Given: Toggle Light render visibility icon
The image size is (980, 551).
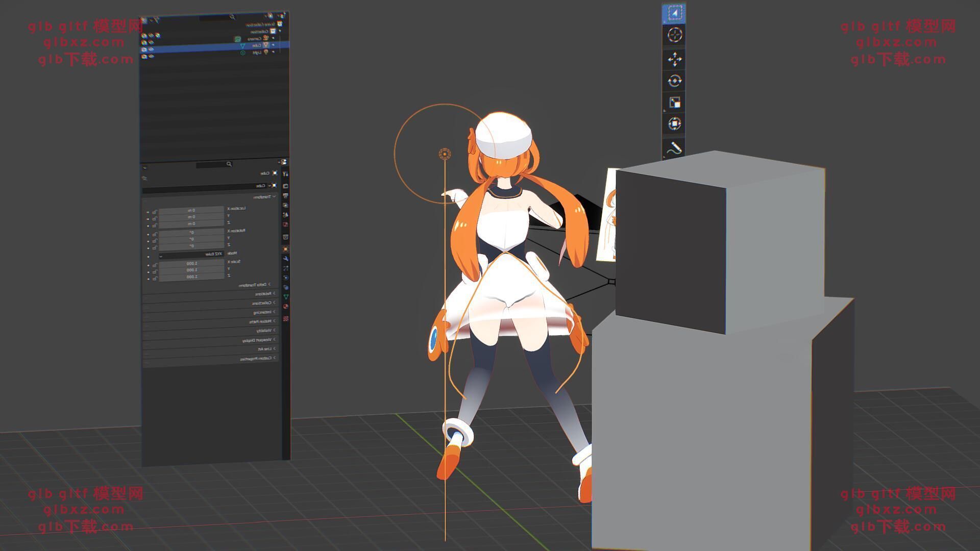Looking at the screenshot, I should click(x=144, y=56).
